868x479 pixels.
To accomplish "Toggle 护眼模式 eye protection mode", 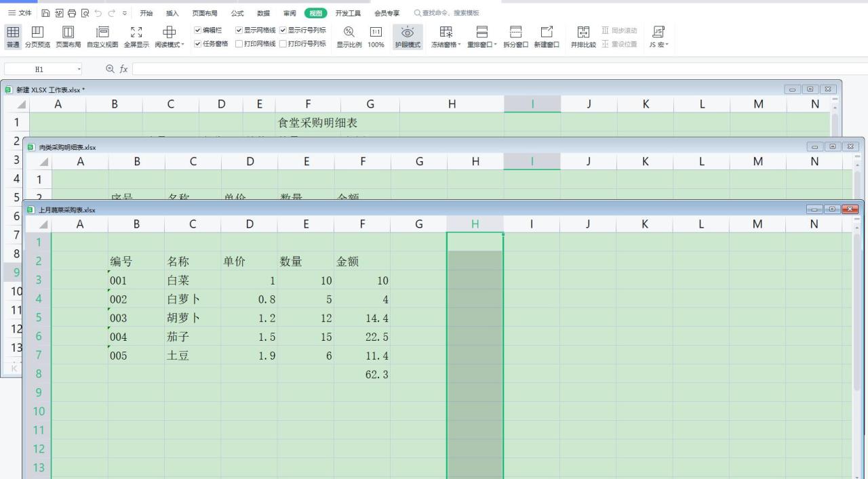I will click(x=408, y=37).
